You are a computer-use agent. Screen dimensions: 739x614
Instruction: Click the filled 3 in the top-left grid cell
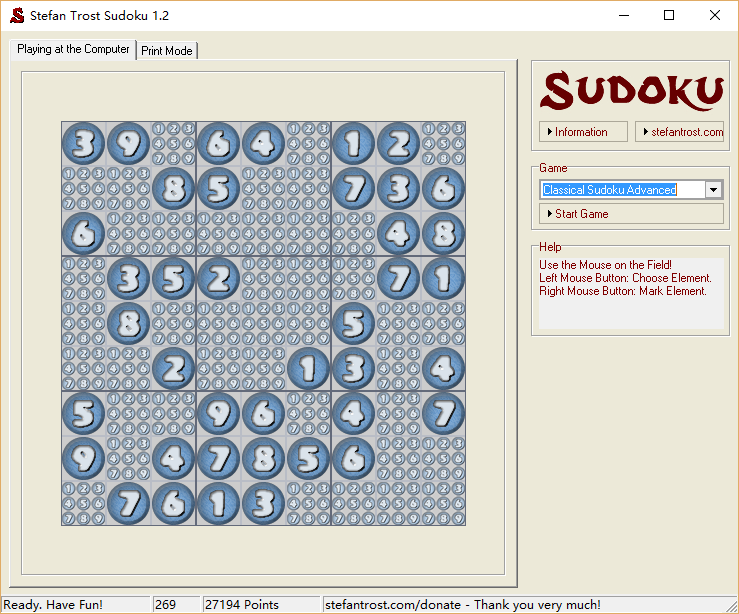point(84,144)
